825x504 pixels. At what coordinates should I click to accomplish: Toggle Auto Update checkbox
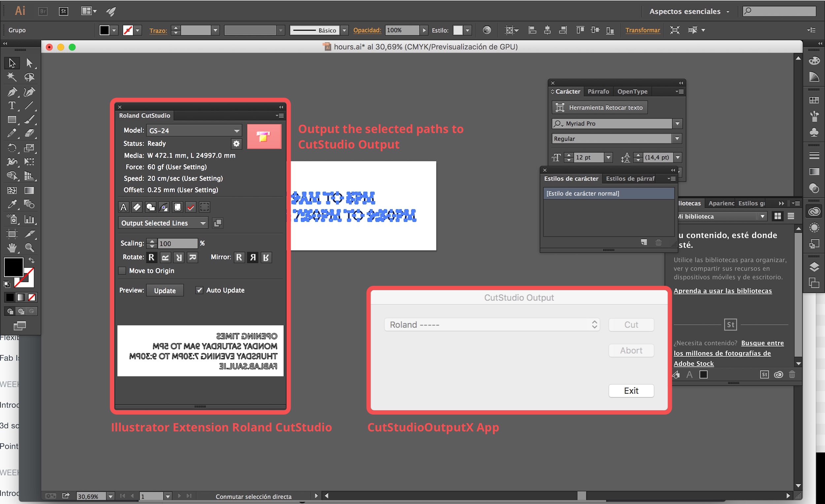pos(199,290)
